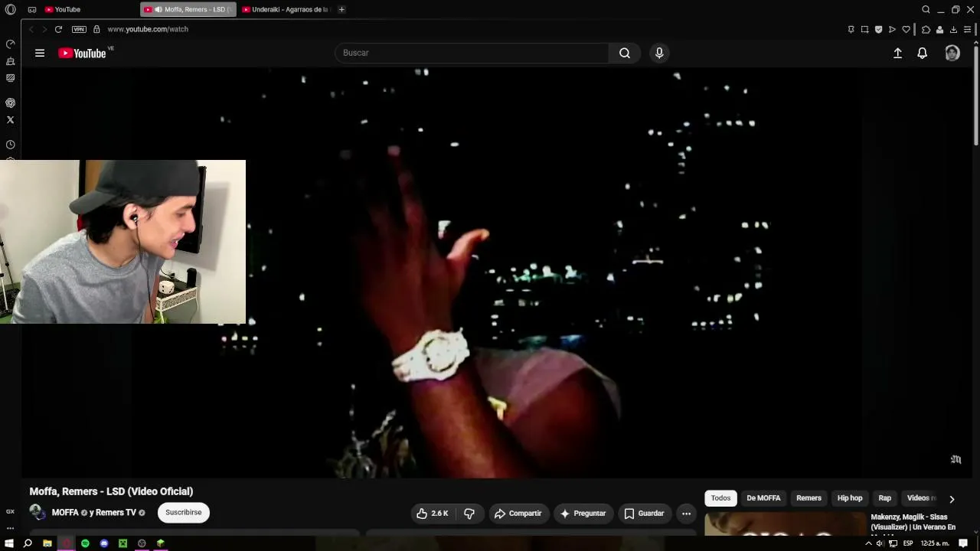Viewport: 980px width, 551px height.
Task: Open history clock in Opera sidebar
Action: pos(10,145)
